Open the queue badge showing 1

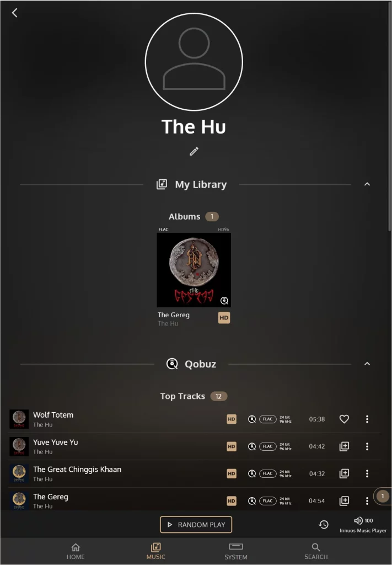click(x=382, y=496)
